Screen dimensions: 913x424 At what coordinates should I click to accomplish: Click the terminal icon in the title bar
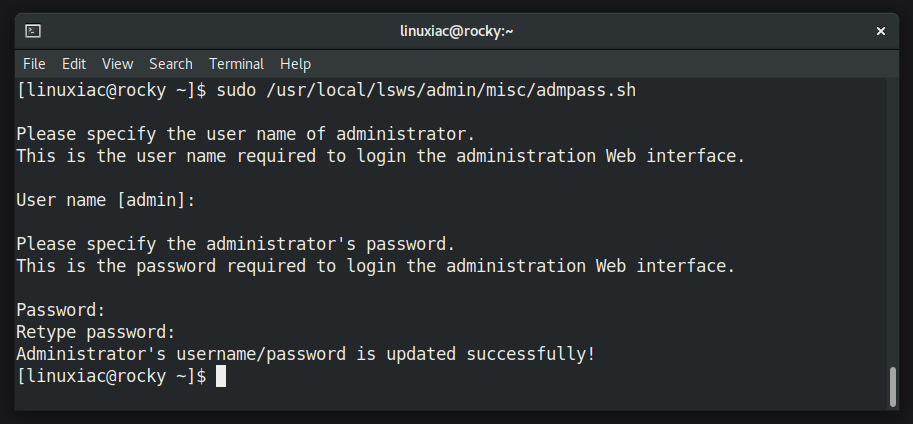33,31
